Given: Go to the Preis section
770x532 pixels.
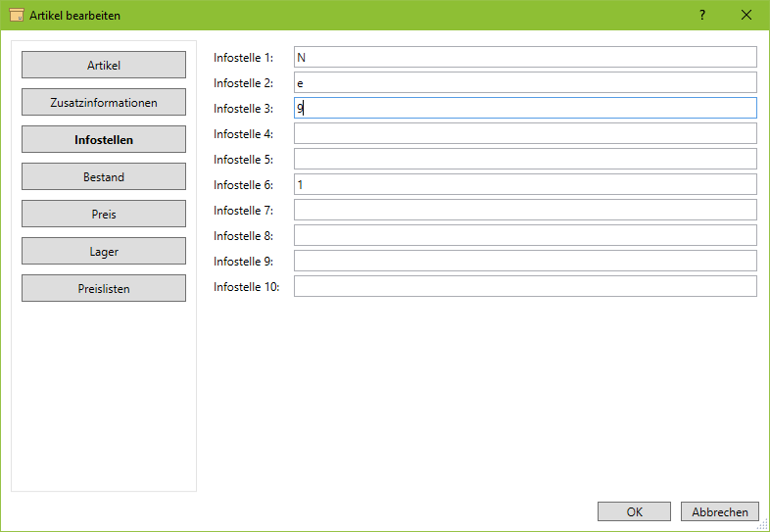Looking at the screenshot, I should [x=104, y=214].
